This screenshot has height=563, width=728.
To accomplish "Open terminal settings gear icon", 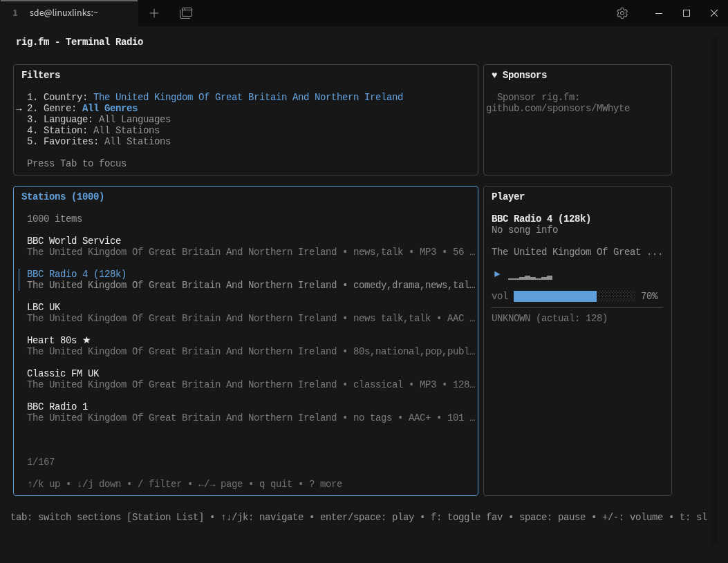I will click(622, 13).
